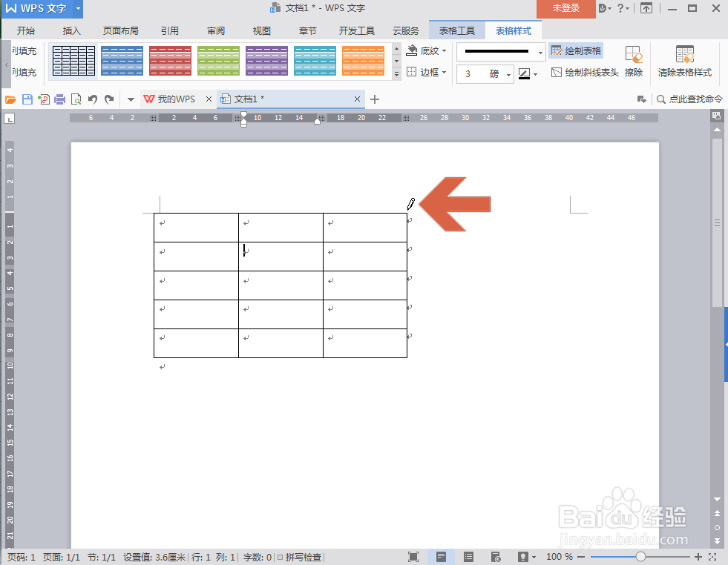The height and width of the screenshot is (565, 728).
Task: Apply the red striped table style
Action: (170, 61)
